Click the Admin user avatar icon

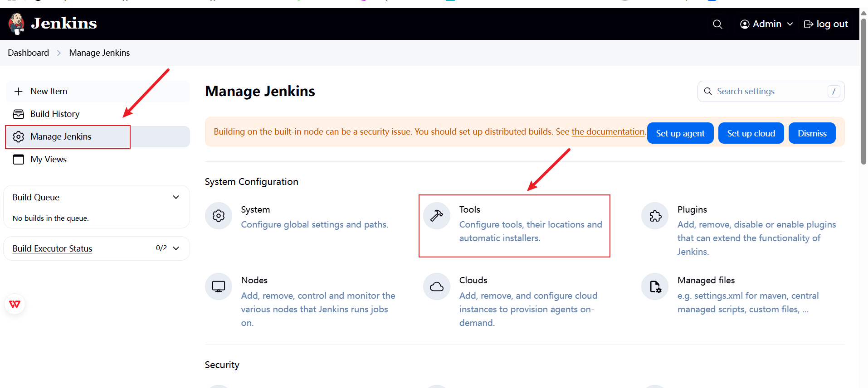coord(745,24)
